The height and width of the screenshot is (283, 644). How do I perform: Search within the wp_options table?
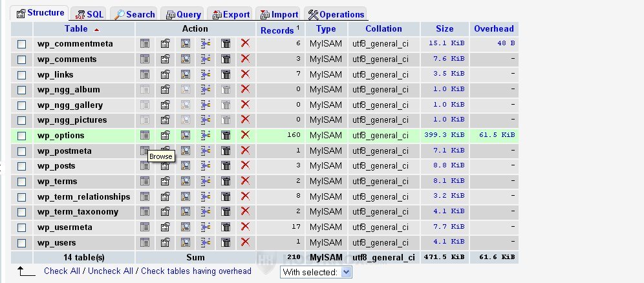(186, 135)
